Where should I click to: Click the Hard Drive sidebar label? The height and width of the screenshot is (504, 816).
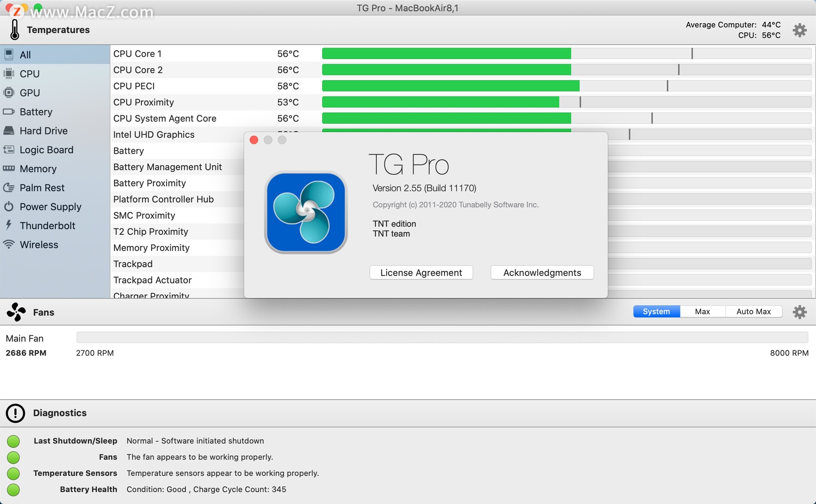(43, 131)
